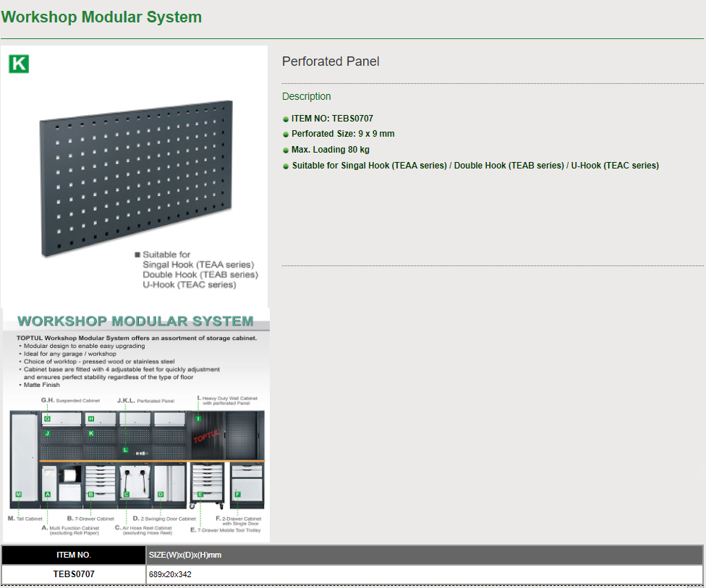The height and width of the screenshot is (588, 706).
Task: Click the green E marker on tool trolley
Action: coord(200,495)
